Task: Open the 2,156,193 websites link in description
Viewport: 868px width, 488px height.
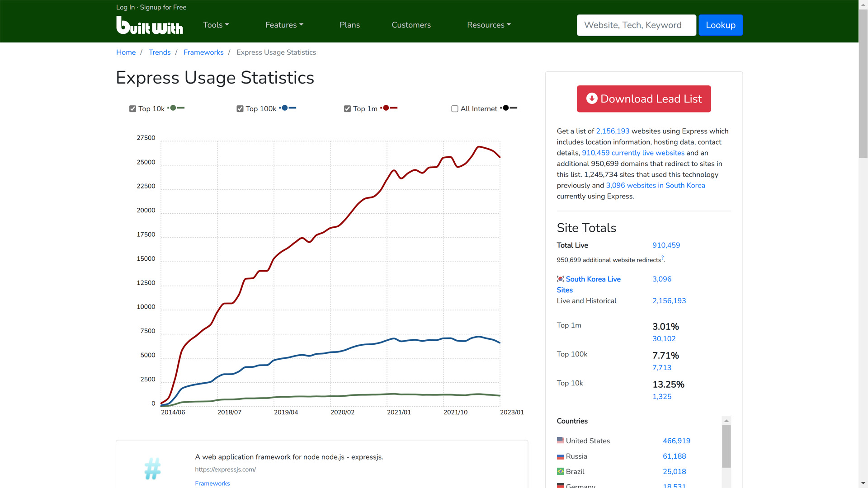Action: [x=613, y=131]
